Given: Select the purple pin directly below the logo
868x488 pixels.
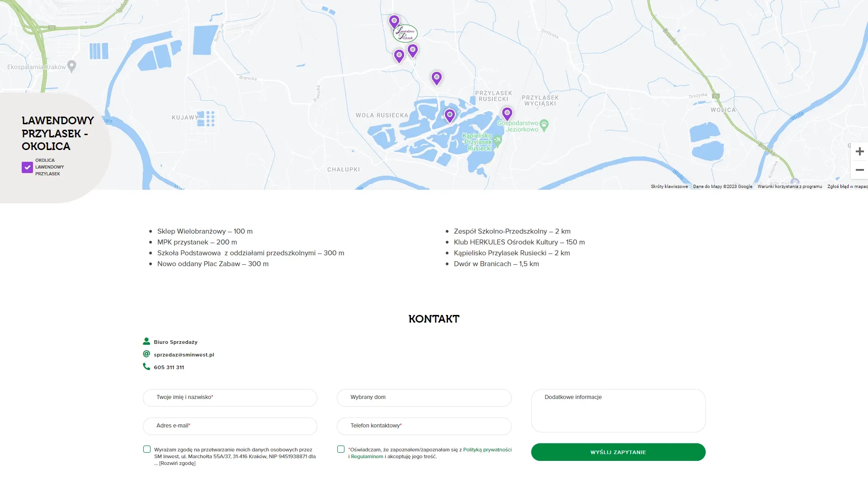Looking at the screenshot, I should click(413, 51).
